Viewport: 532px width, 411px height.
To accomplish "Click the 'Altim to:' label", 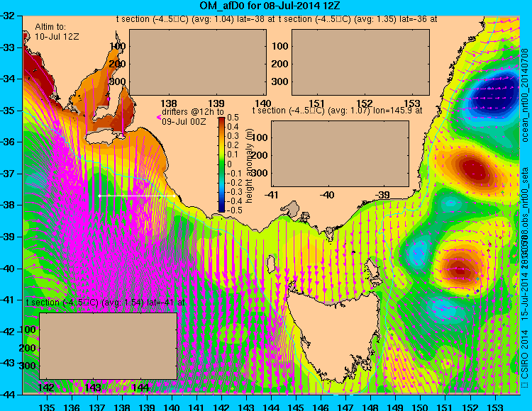I will pos(50,27).
